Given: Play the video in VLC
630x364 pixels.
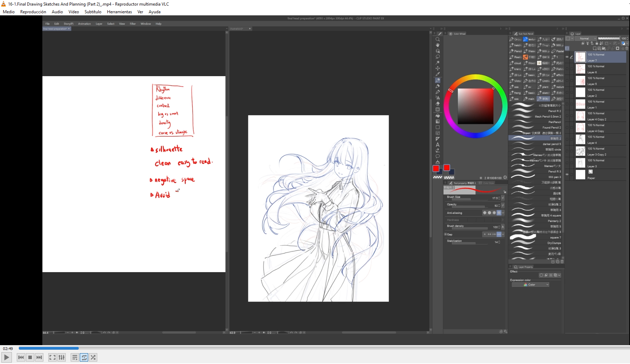Looking at the screenshot, I should coord(7,357).
